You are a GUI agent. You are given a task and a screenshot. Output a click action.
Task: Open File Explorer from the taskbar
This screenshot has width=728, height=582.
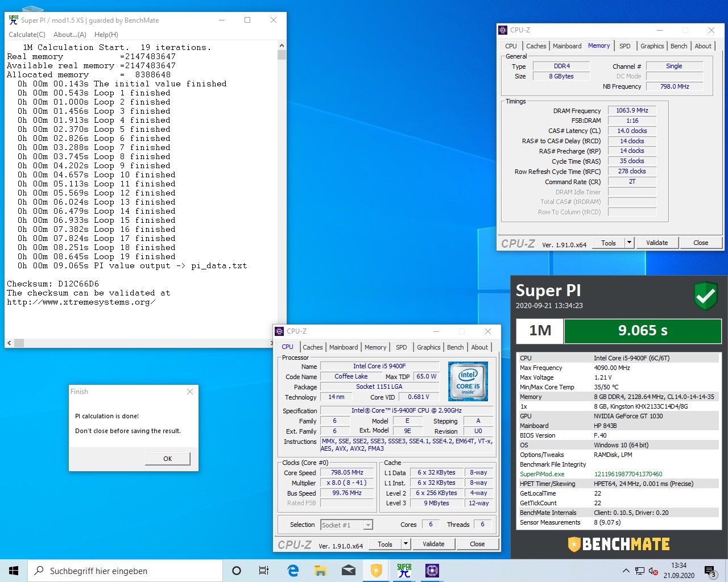(320, 571)
